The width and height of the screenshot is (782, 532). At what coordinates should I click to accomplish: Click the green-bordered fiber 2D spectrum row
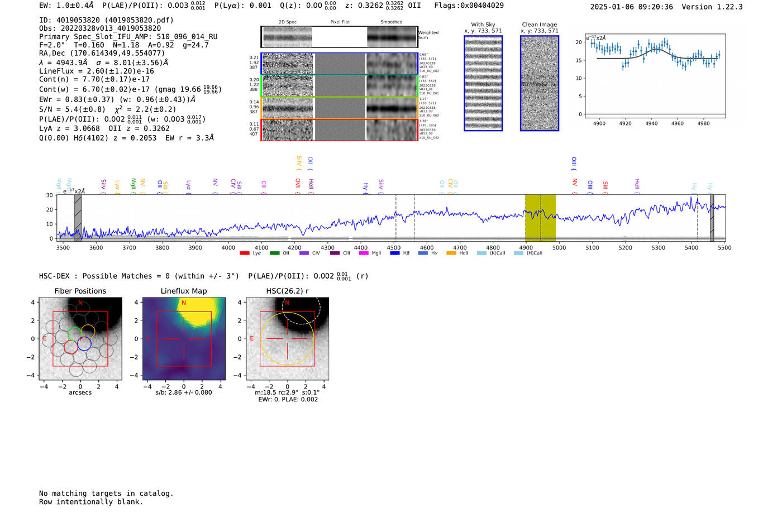(339, 86)
